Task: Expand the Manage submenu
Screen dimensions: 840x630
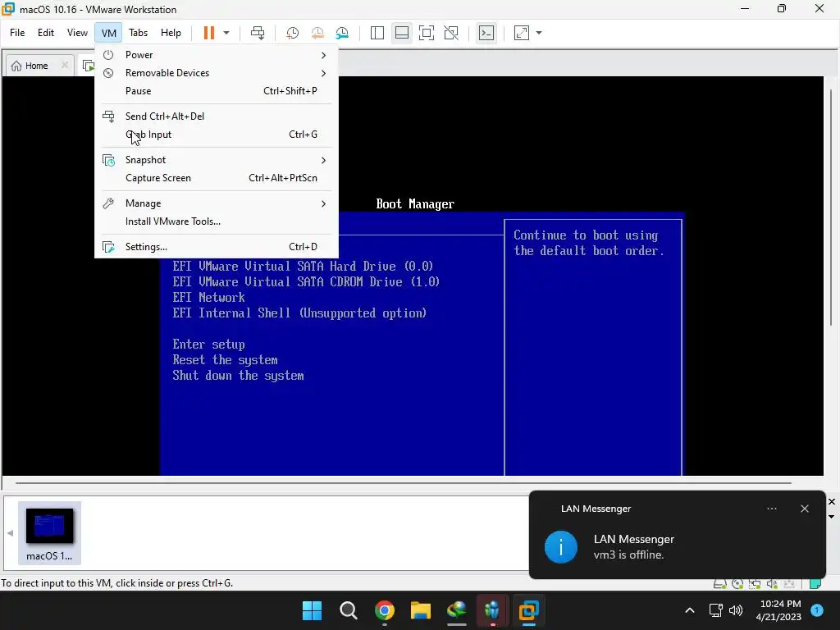Action: click(217, 203)
